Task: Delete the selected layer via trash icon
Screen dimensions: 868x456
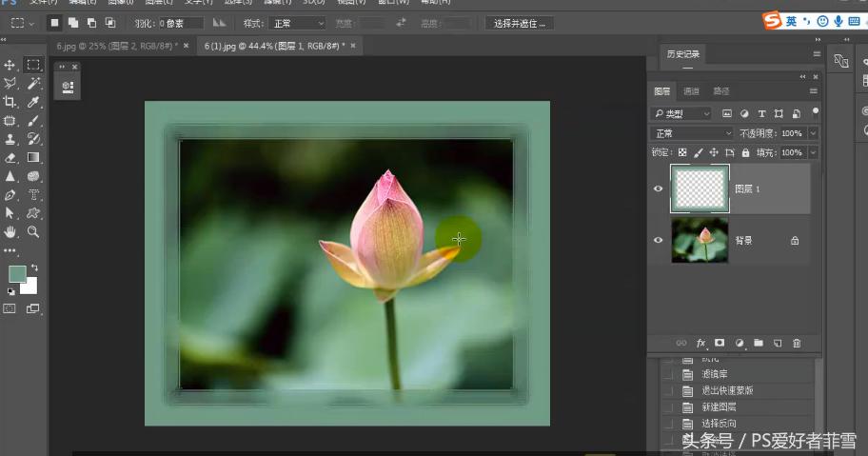Action: tap(797, 343)
